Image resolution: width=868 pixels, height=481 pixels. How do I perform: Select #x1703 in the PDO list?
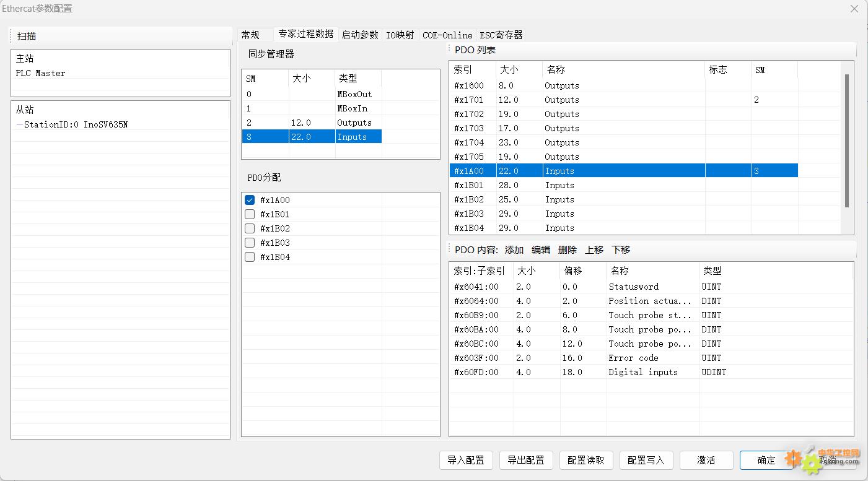coord(624,128)
